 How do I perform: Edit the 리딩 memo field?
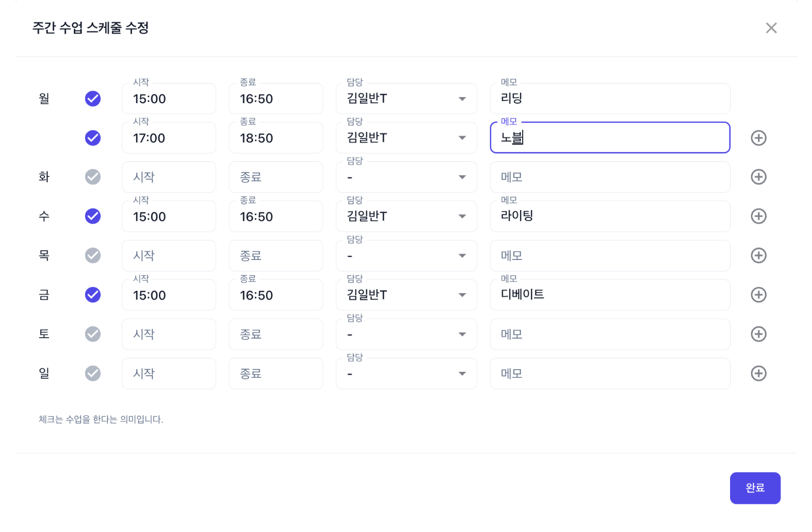(610, 99)
